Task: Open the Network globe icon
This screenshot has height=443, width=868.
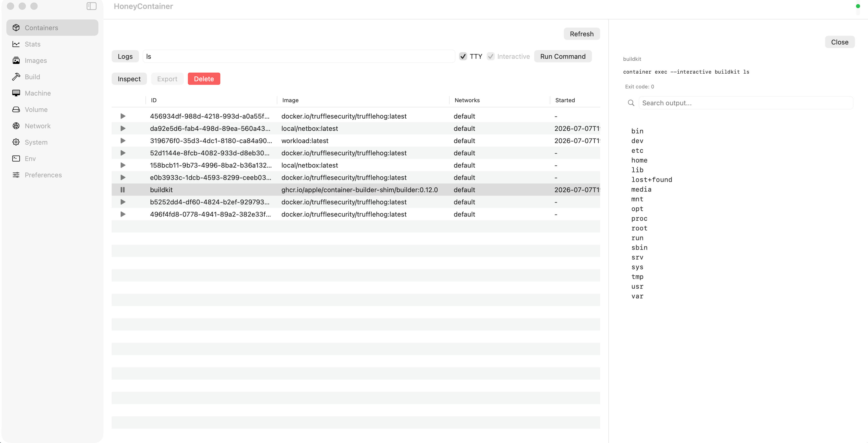Action: (x=16, y=126)
